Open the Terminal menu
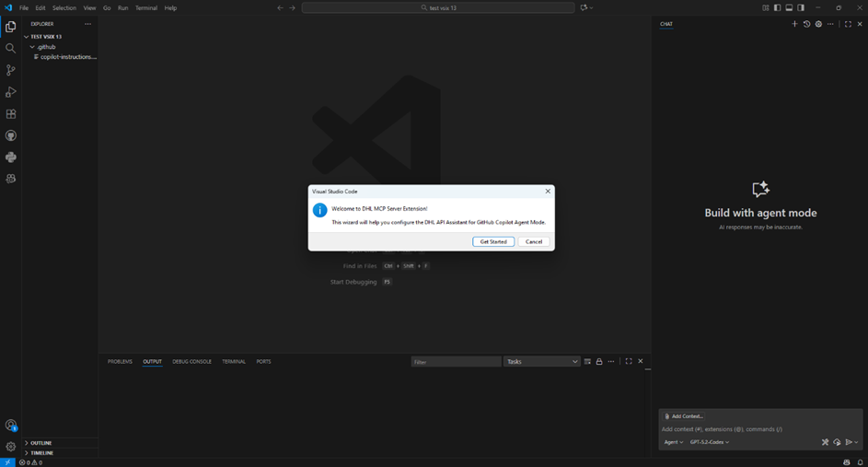Screen dimensions: 868x467 click(146, 8)
